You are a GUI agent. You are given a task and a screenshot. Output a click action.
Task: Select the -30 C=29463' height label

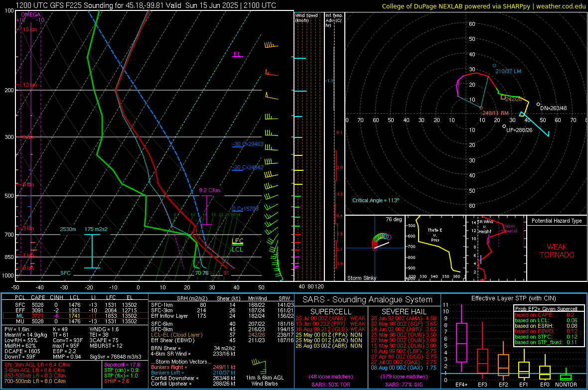point(248,144)
